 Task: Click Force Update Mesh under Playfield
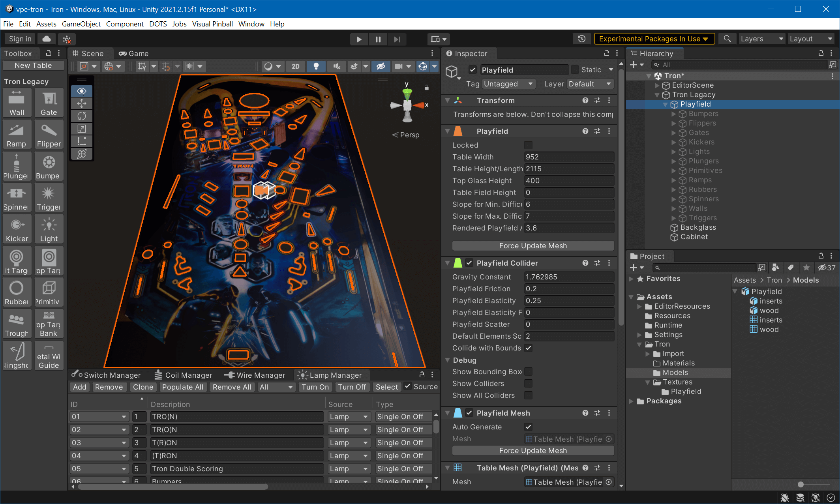click(x=533, y=246)
